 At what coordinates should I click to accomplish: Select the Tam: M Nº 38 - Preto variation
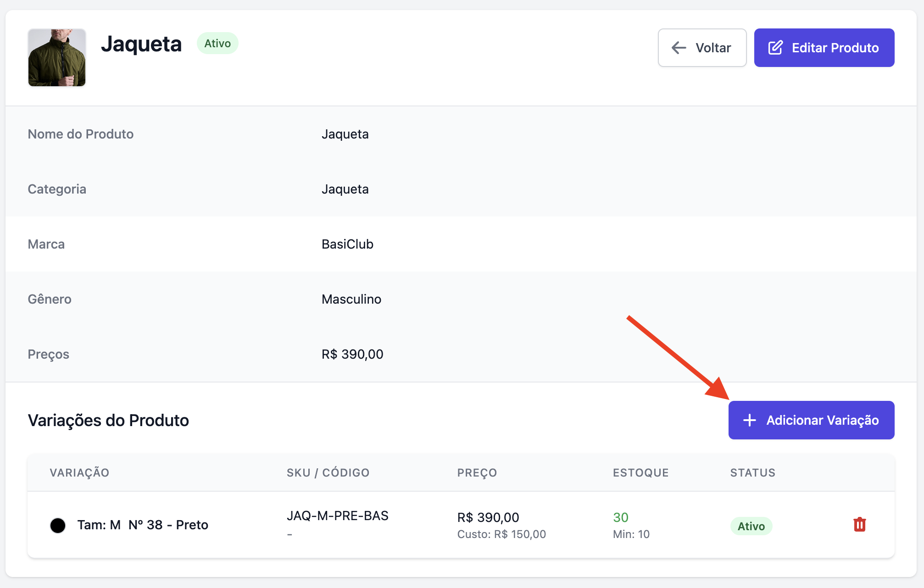tap(143, 525)
